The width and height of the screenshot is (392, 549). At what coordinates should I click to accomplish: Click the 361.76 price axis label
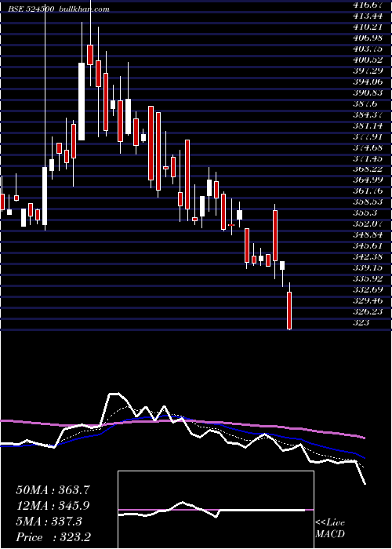coord(368,191)
